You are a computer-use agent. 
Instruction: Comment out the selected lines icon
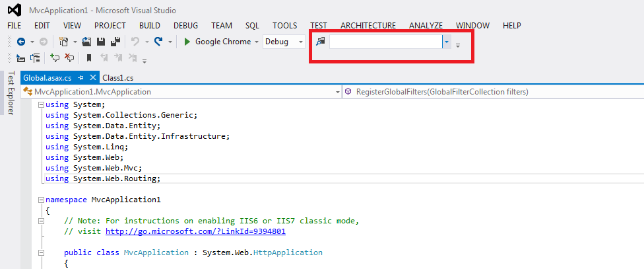click(x=55, y=58)
